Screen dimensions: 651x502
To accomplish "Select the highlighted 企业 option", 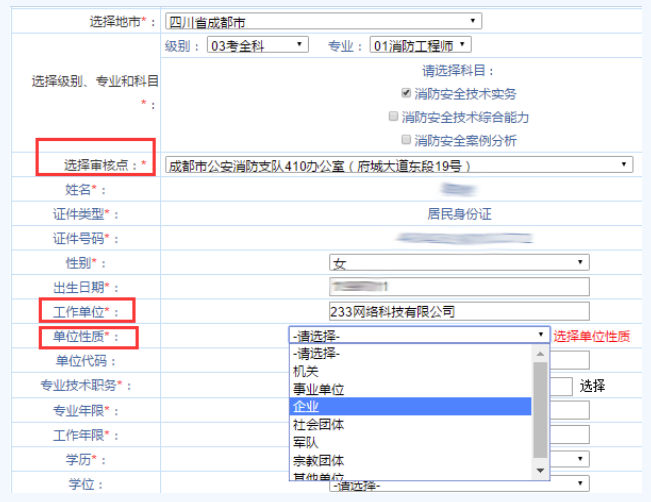I will [305, 407].
